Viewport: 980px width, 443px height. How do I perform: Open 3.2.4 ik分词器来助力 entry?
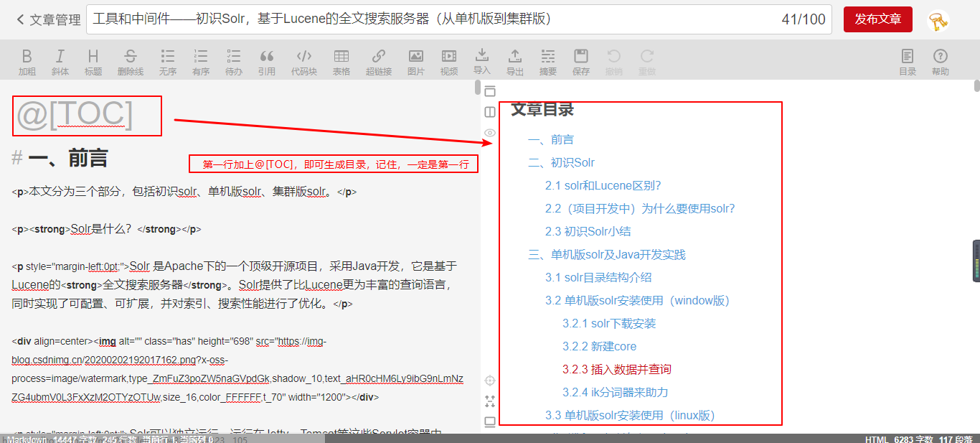616,393
